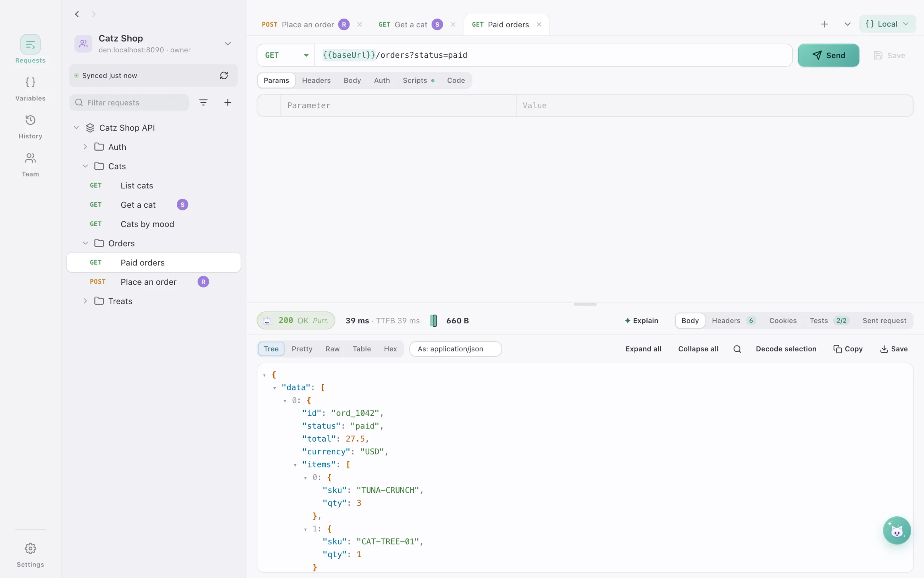Open the response Headers tab
Viewport: 924px width, 578px height.
[733, 321]
